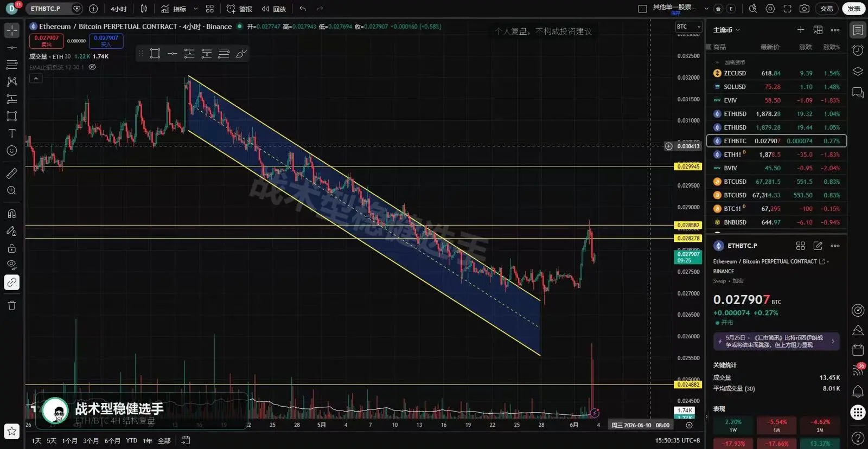Image resolution: width=868 pixels, height=449 pixels.
Task: Select the ruler measure tool
Action: tap(11, 174)
